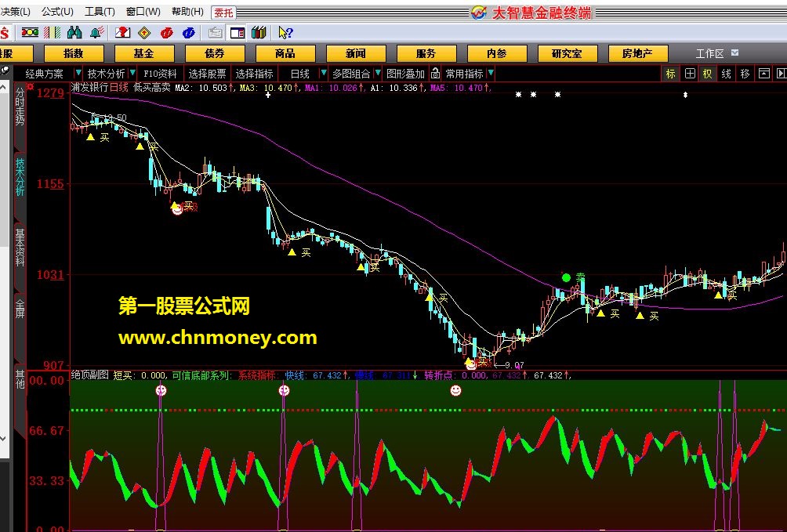Click the red question mark envelope icon
This screenshot has width=787, height=532.
pos(122,33)
